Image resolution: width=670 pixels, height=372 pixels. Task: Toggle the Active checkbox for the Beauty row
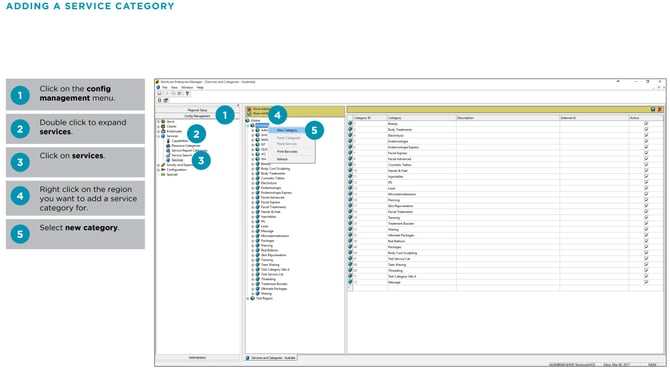pos(646,123)
